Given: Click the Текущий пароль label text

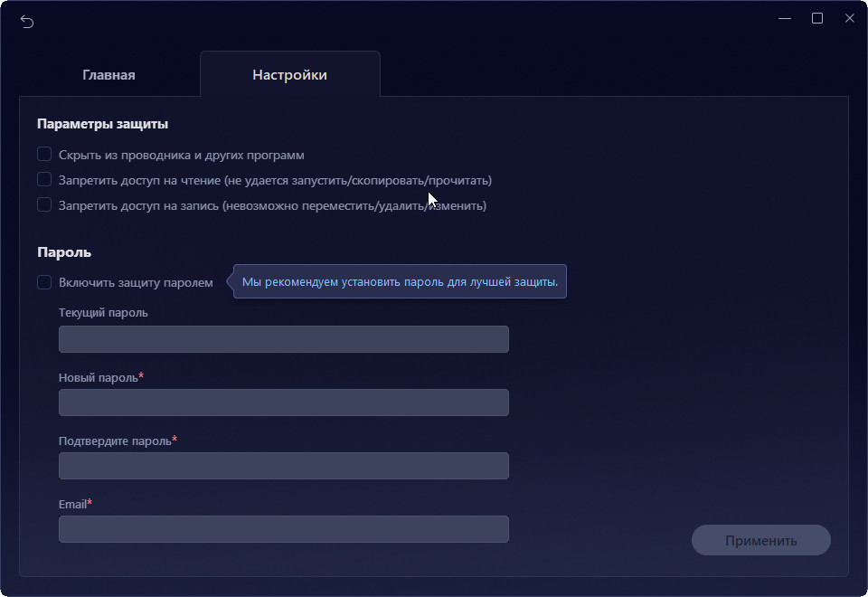Looking at the screenshot, I should 103,313.
